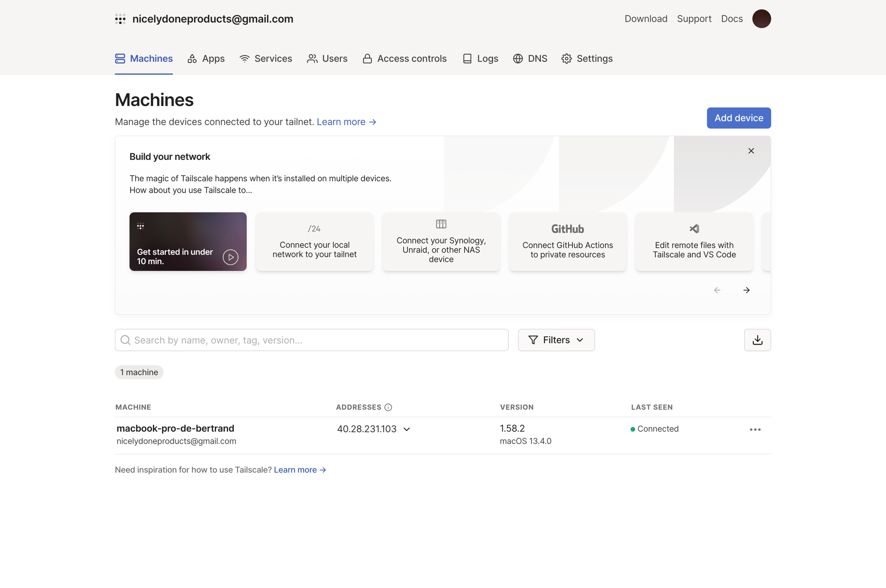Screen dimensions: 886x588
Task: Select the Connect GitHub Actions card
Action: click(567, 241)
